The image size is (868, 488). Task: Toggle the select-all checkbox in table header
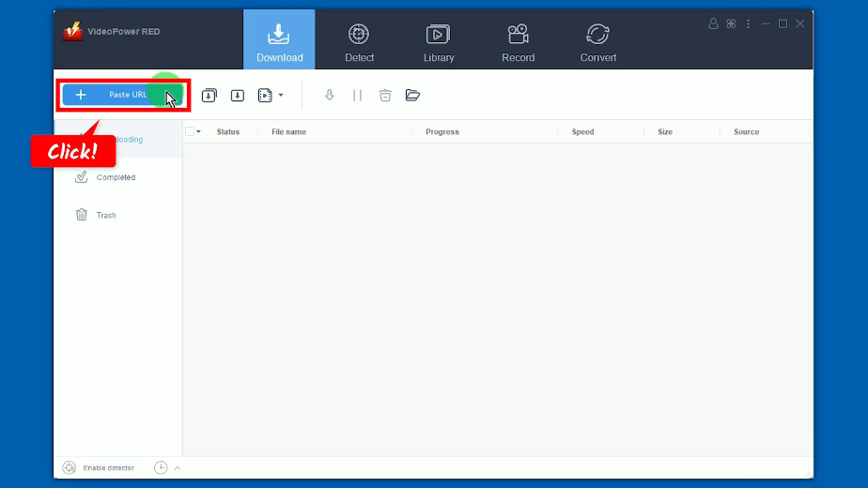[x=190, y=131]
